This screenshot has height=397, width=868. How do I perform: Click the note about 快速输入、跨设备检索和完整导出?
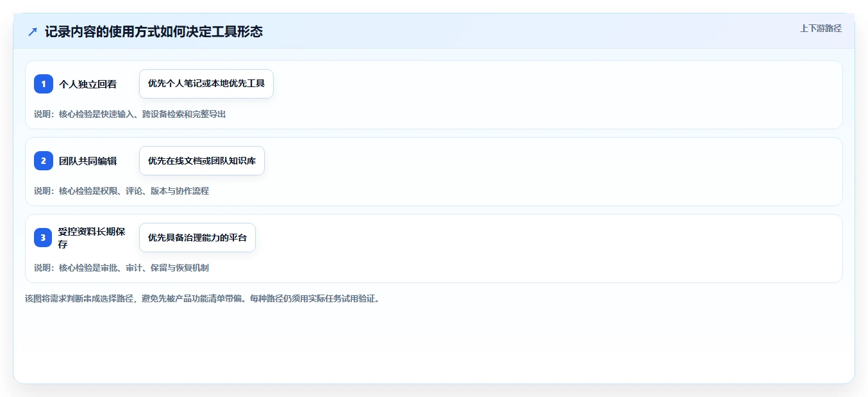pyautogui.click(x=130, y=114)
